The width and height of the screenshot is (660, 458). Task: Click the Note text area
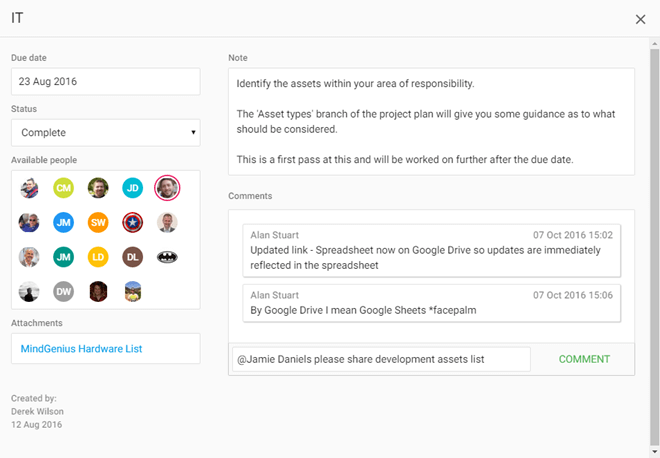coord(431,122)
